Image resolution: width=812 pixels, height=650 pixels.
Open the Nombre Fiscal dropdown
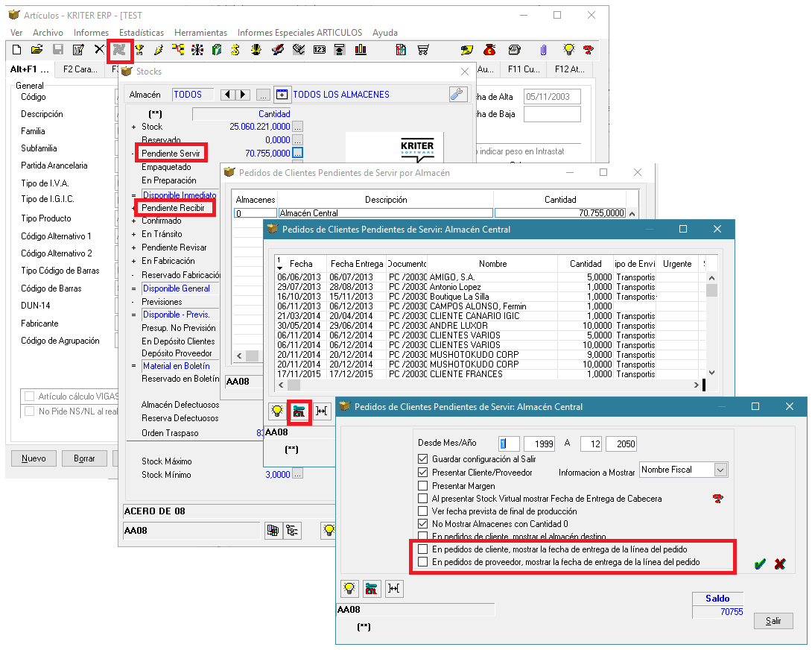point(720,470)
